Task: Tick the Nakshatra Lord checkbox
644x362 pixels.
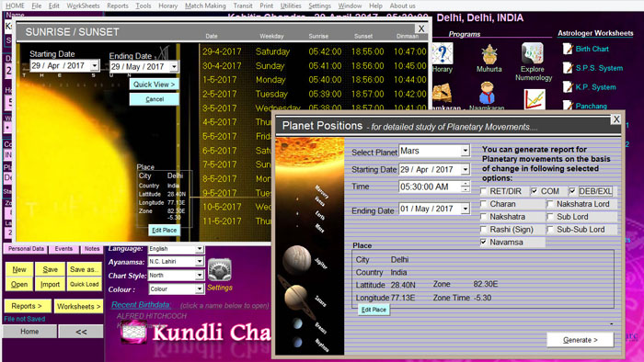Action: [550, 204]
